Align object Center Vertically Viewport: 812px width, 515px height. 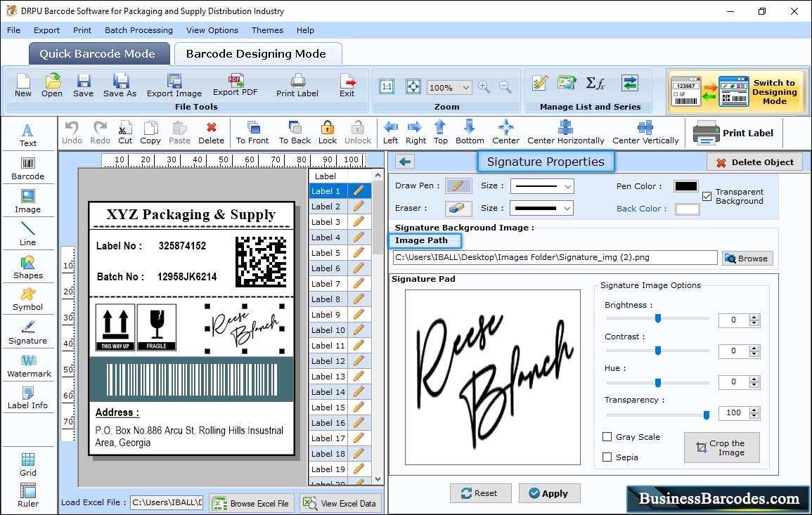pos(645,133)
